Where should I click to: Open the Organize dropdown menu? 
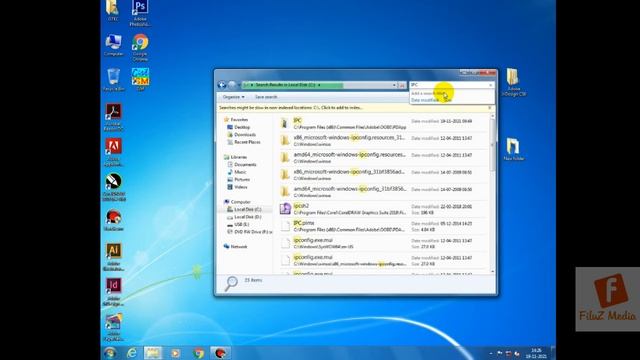tap(233, 97)
